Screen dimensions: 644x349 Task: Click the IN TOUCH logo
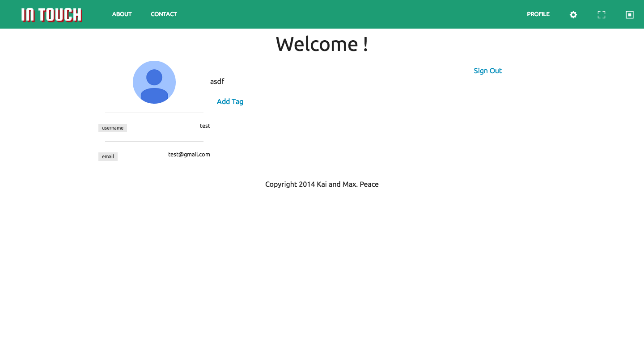[51, 14]
